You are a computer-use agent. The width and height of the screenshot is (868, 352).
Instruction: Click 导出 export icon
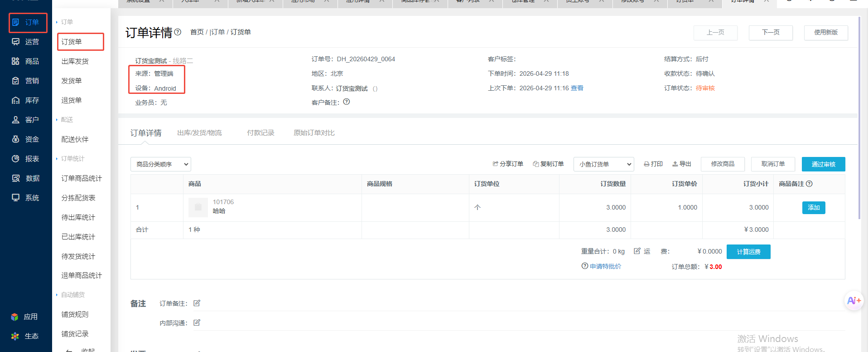[x=675, y=164]
